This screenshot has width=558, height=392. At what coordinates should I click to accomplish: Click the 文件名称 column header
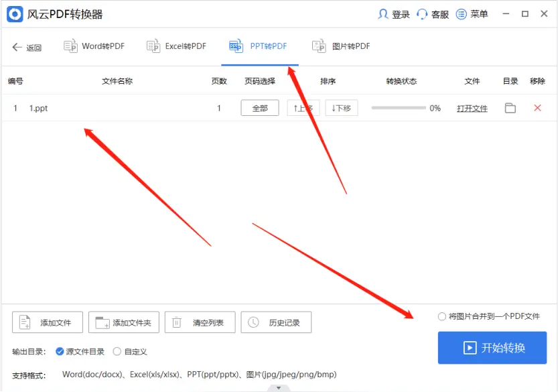tap(117, 81)
